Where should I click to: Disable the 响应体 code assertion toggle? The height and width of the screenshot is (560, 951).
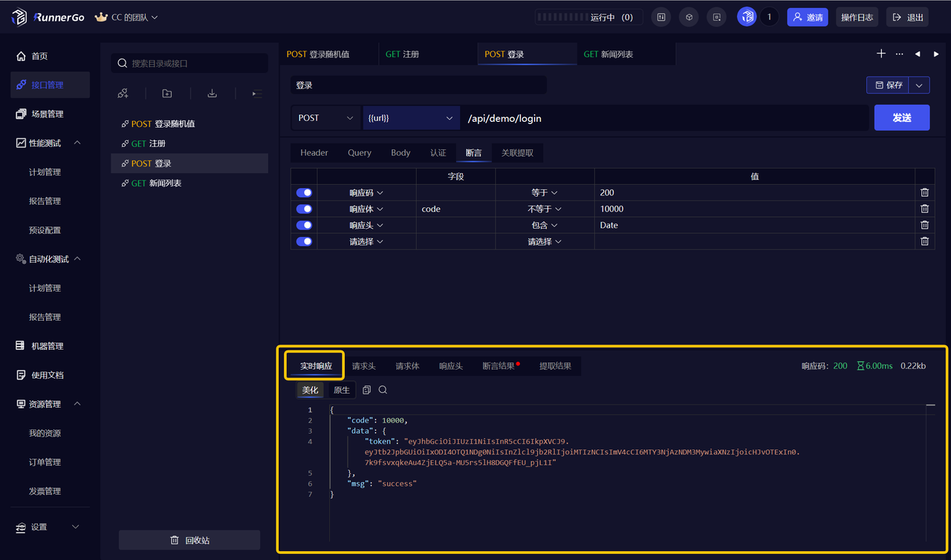[304, 209]
